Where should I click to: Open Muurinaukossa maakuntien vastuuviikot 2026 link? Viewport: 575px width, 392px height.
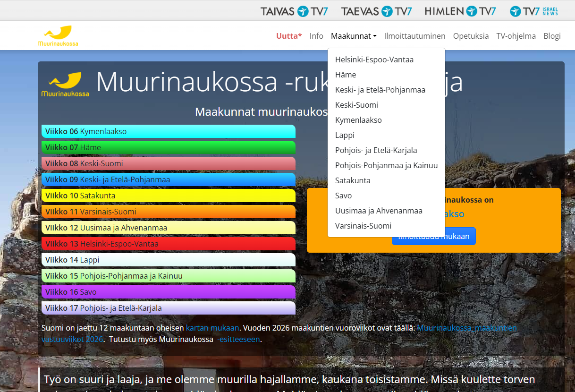click(466, 328)
